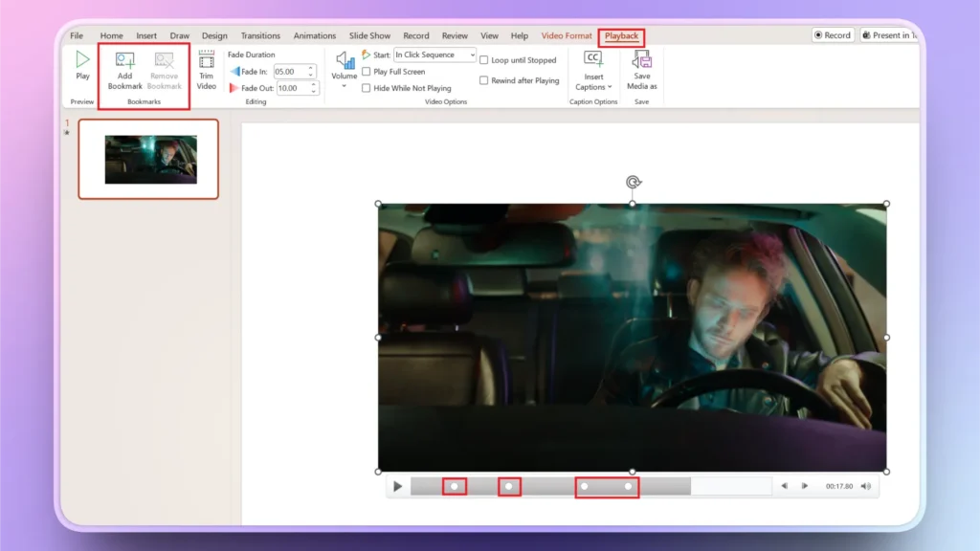Click the Play preview icon in ribbon
980x551 pixels.
coord(82,66)
